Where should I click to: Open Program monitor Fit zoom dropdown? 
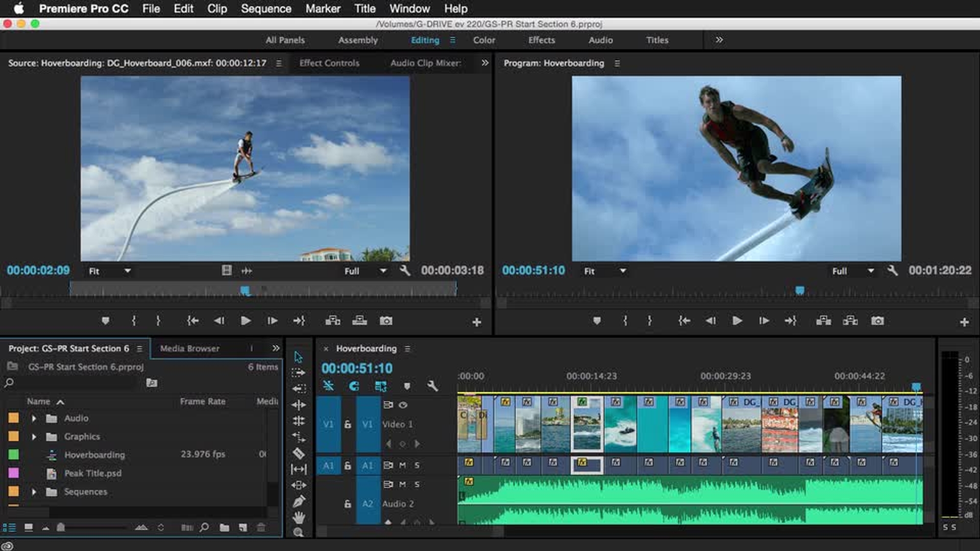click(x=605, y=271)
